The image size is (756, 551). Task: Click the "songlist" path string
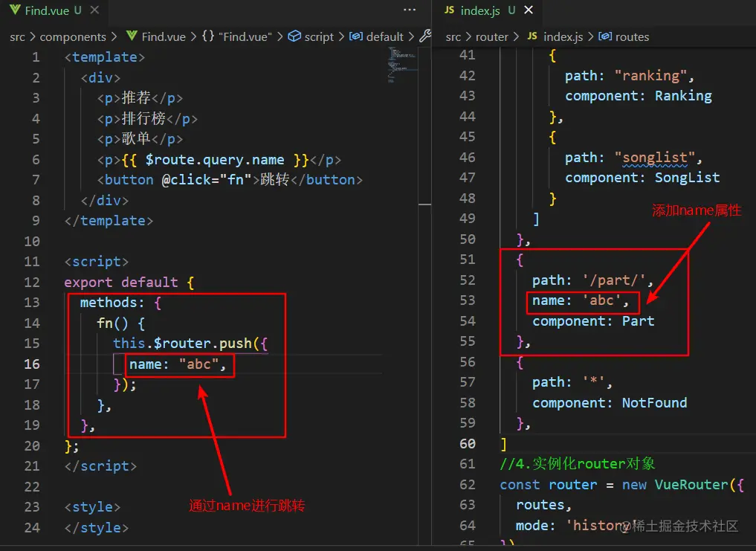655,158
